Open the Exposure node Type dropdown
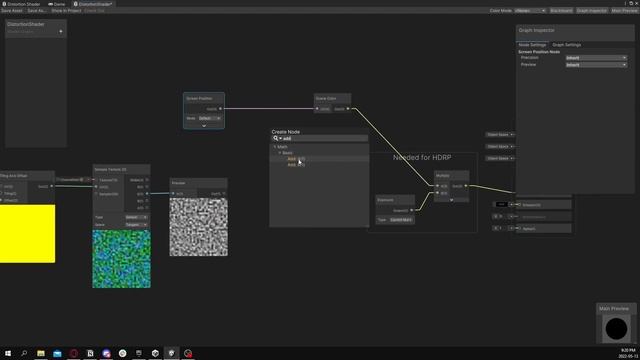The width and height of the screenshot is (640, 360). click(x=401, y=220)
